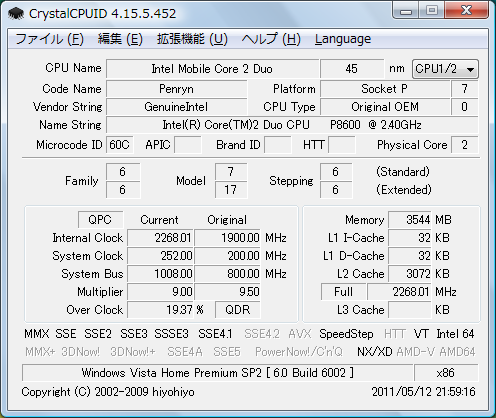Click the SpeedStep feature label
496x418 pixels.
click(346, 334)
